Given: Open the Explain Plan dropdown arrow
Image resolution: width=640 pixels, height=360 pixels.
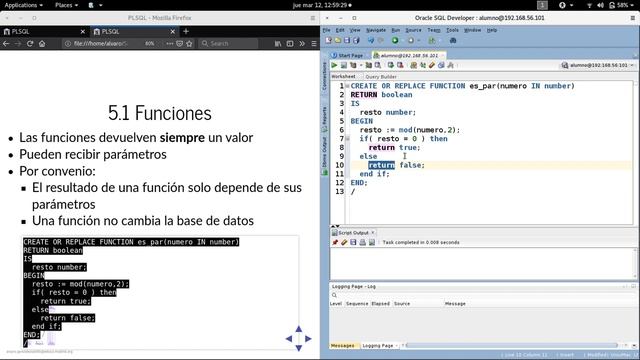Looking at the screenshot, I should [x=361, y=65].
